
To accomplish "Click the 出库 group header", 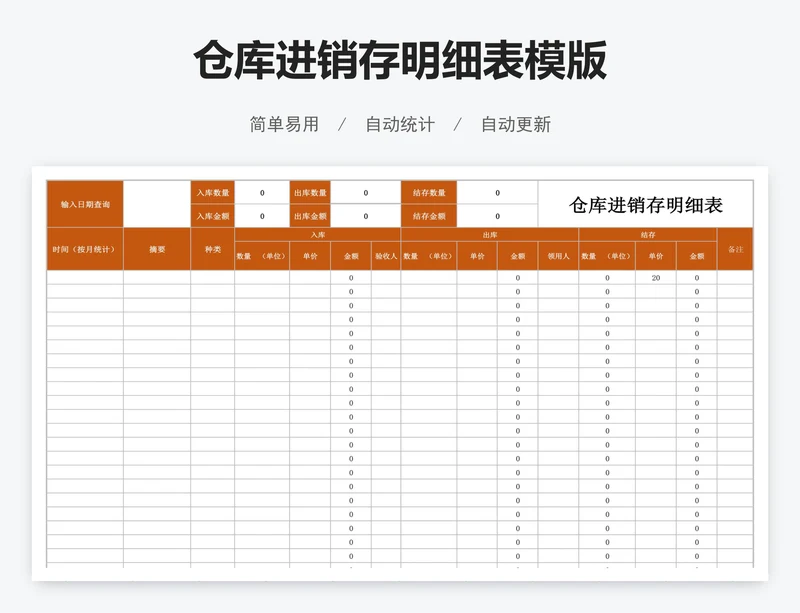I will click(490, 235).
